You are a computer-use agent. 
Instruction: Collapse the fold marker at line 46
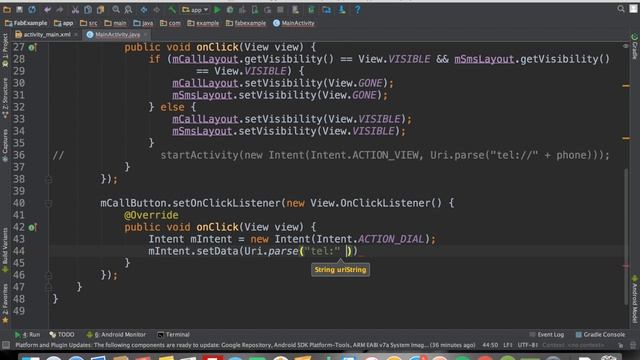pyautogui.click(x=48, y=275)
